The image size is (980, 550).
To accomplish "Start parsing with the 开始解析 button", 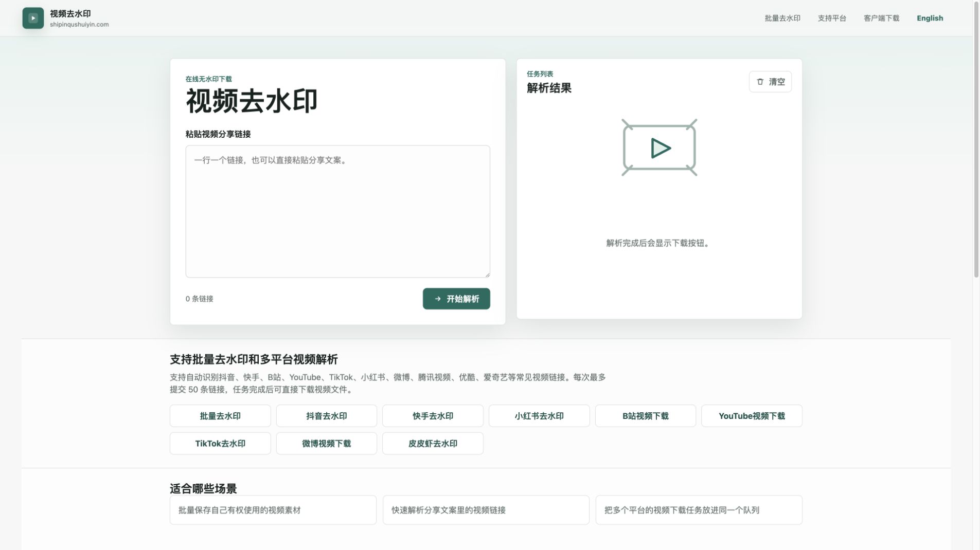I will tap(456, 299).
